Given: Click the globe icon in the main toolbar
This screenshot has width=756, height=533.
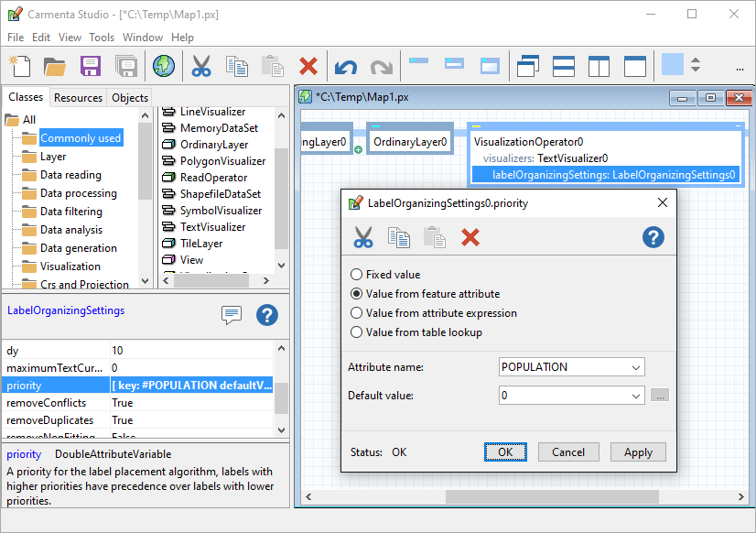Looking at the screenshot, I should [x=164, y=66].
